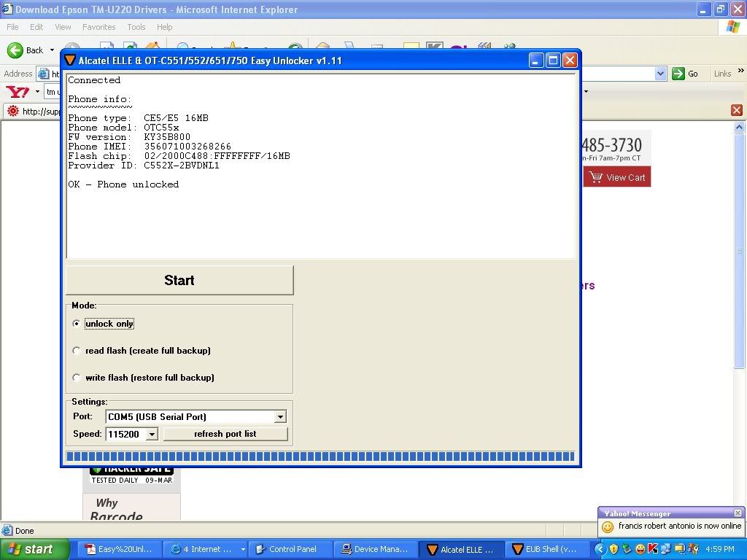Click the Back arrow in Internet Explorer
Image resolution: width=747 pixels, height=560 pixels.
[x=15, y=50]
